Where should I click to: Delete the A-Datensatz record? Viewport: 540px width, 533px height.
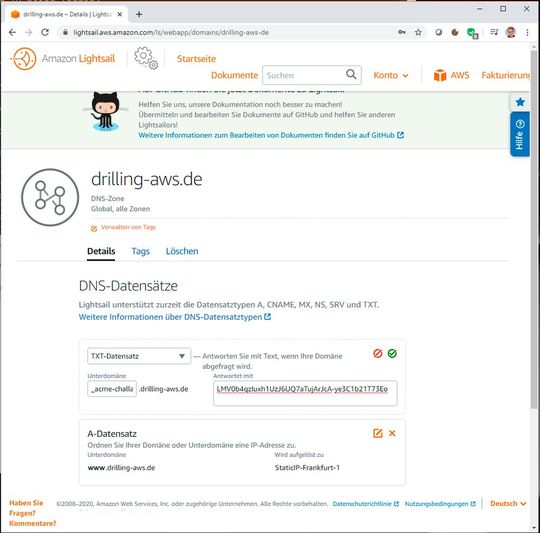pyautogui.click(x=392, y=433)
